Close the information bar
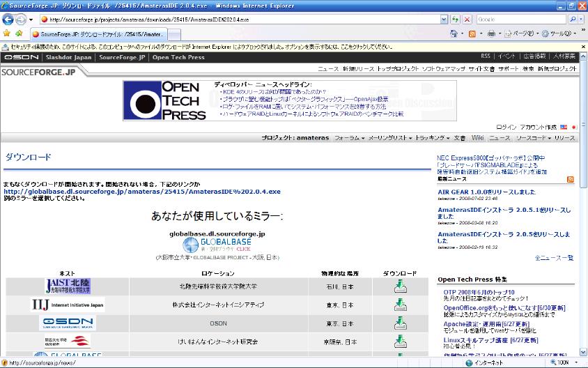Viewport: 588px width, 368px height. [x=583, y=47]
